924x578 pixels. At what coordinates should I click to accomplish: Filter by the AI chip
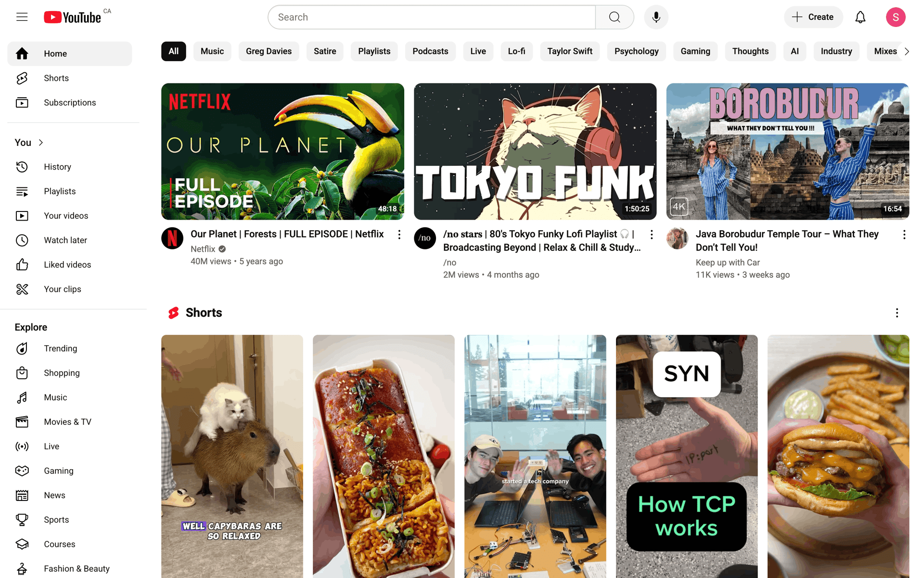click(795, 52)
